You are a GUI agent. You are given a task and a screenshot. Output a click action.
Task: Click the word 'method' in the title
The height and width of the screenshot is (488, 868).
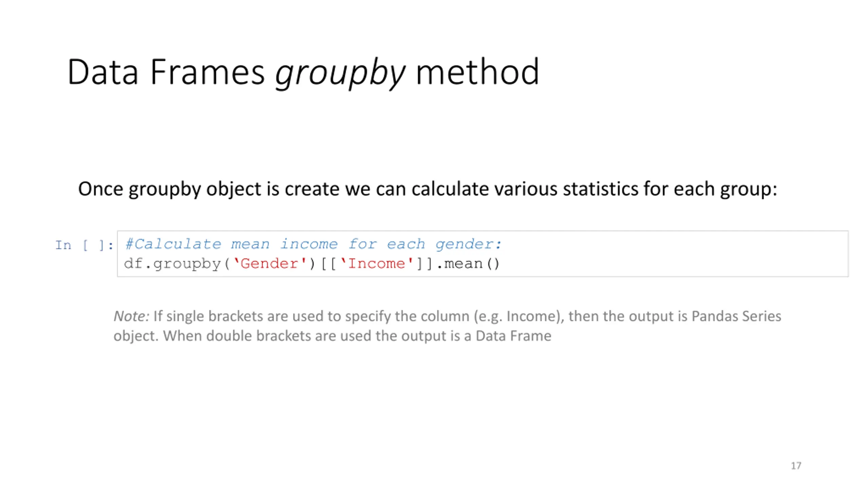[477, 72]
